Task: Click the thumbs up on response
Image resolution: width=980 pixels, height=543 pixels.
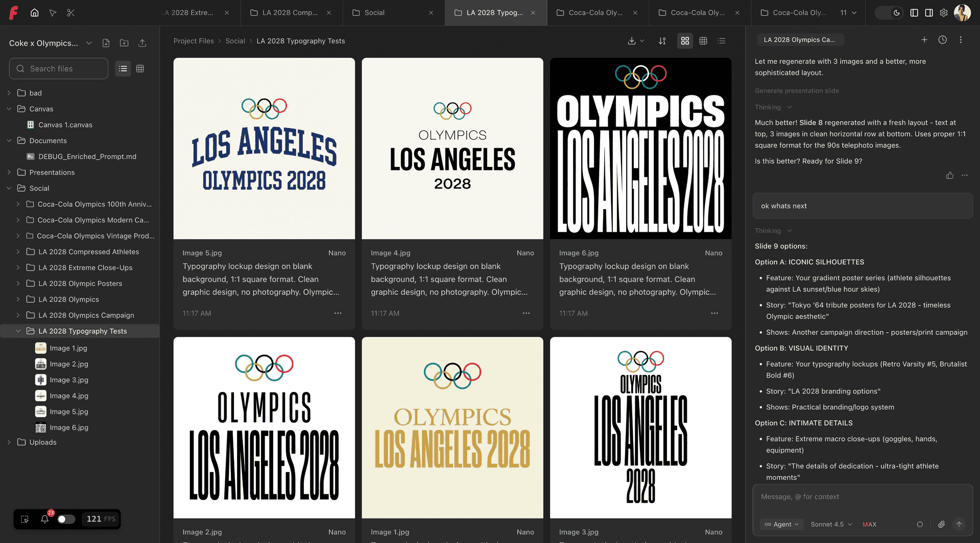Action: click(x=949, y=176)
